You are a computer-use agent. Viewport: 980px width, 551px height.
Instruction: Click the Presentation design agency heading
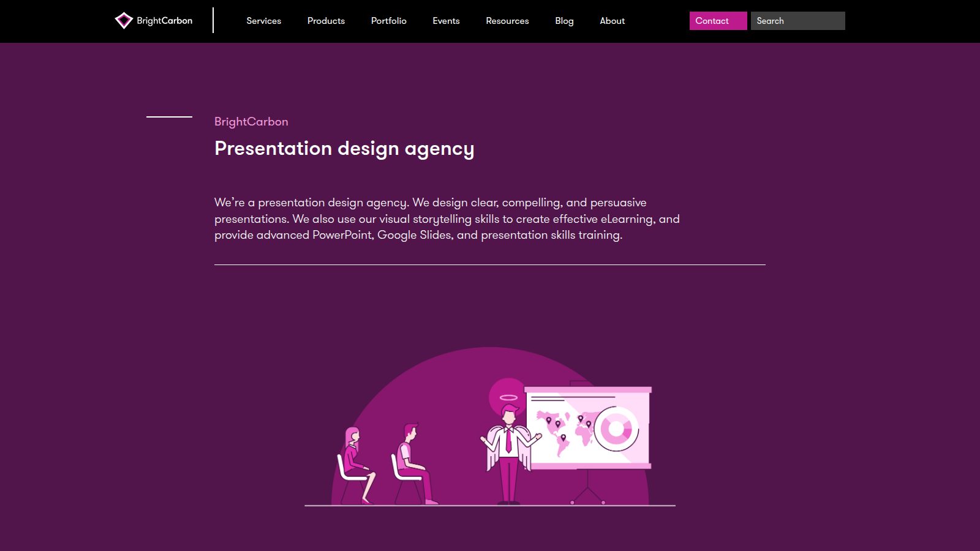point(344,149)
